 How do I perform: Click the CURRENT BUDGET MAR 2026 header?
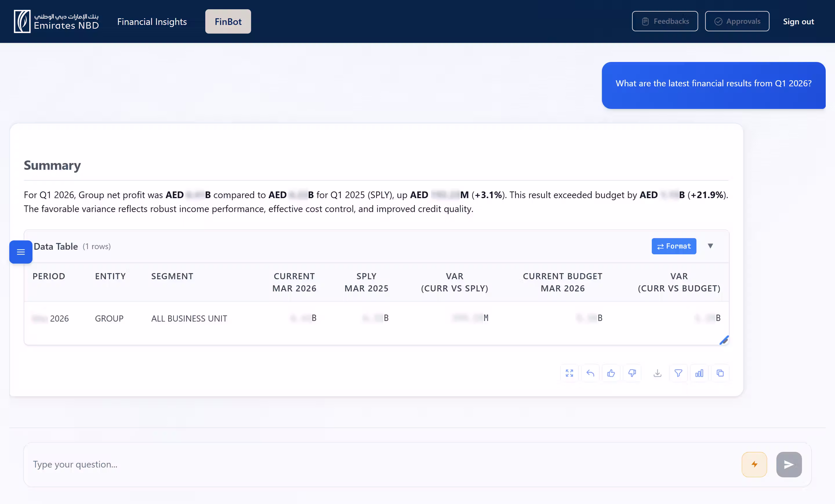(x=562, y=282)
